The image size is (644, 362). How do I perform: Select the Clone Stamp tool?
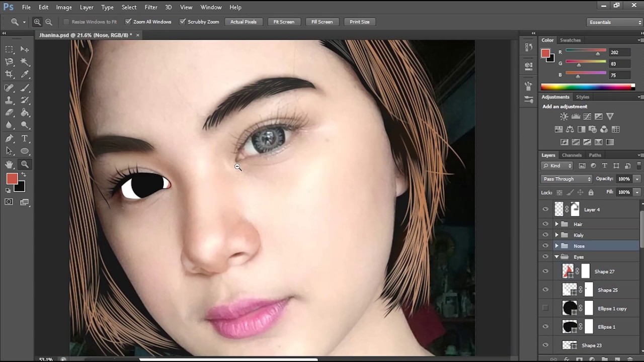pyautogui.click(x=9, y=101)
